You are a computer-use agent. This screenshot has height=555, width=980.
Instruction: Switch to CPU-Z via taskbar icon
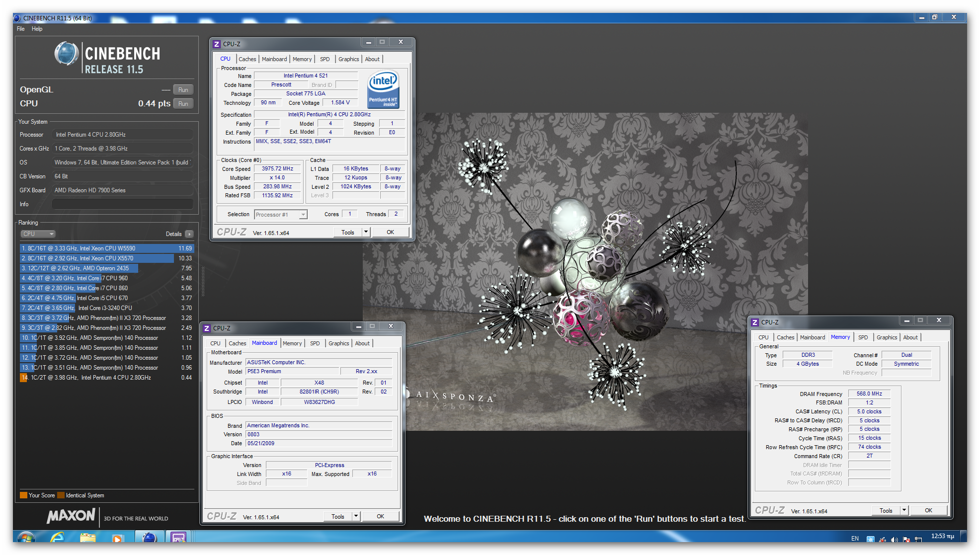tap(178, 537)
